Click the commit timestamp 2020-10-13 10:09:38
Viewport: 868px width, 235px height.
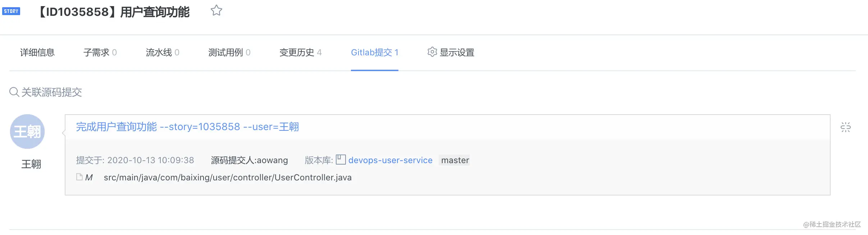coord(151,160)
